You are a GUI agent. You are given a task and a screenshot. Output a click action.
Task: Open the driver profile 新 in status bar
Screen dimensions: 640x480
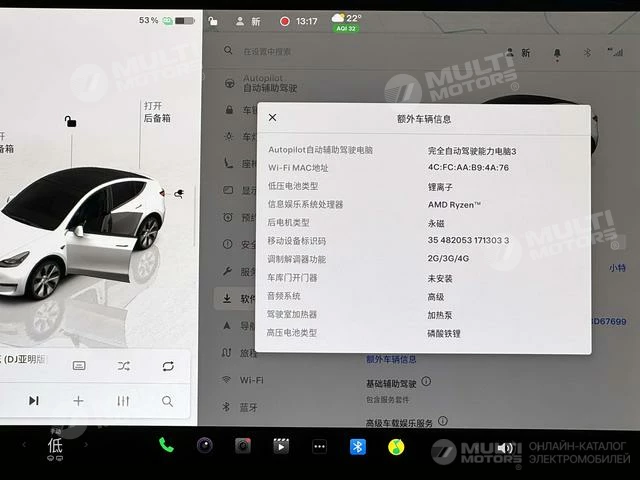(x=248, y=21)
